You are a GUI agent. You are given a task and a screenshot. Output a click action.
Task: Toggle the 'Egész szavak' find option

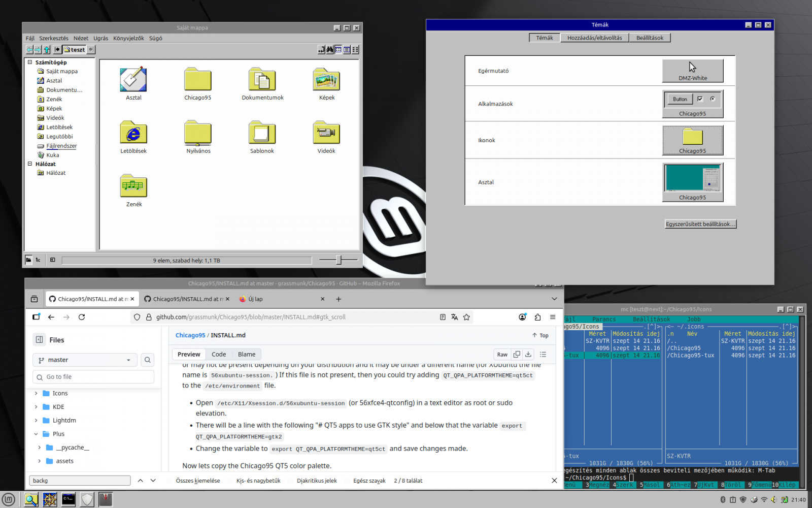point(369,481)
